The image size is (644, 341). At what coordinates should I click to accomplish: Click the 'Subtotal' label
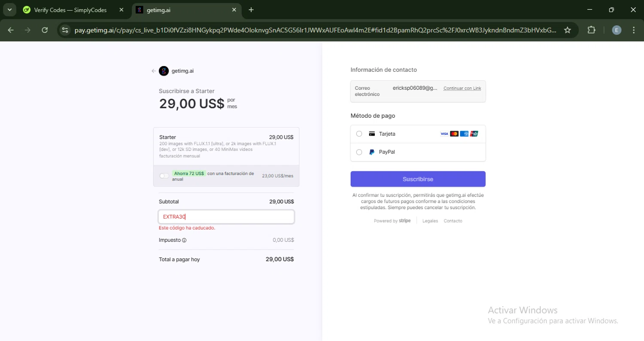pos(169,201)
